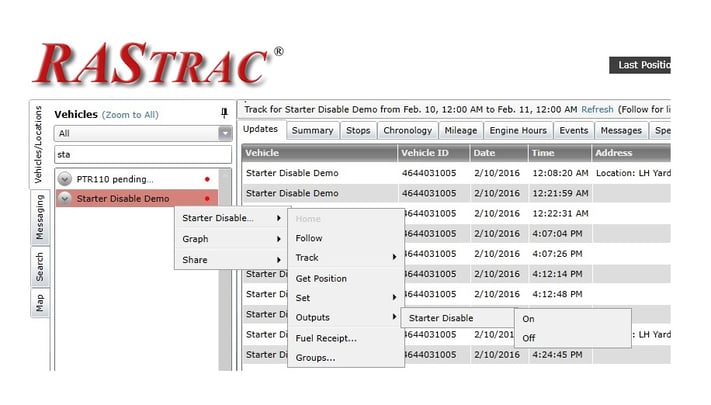The height and width of the screenshot is (405, 711).
Task: Open the Messaging side tab
Action: click(40, 216)
